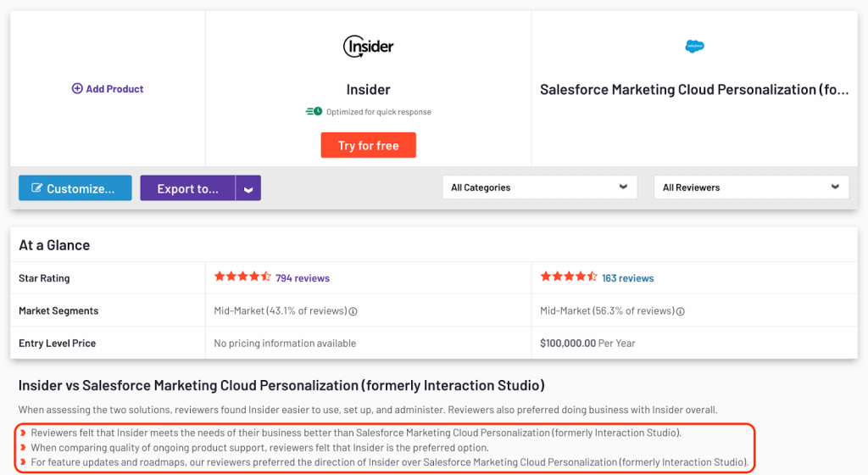Click the Customize button
This screenshot has width=868, height=475.
pos(75,188)
